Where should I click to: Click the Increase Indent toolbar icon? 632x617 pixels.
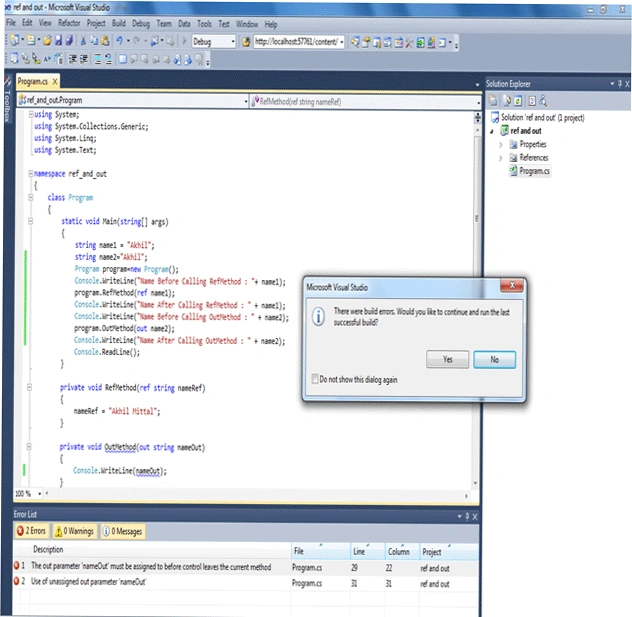tap(84, 60)
